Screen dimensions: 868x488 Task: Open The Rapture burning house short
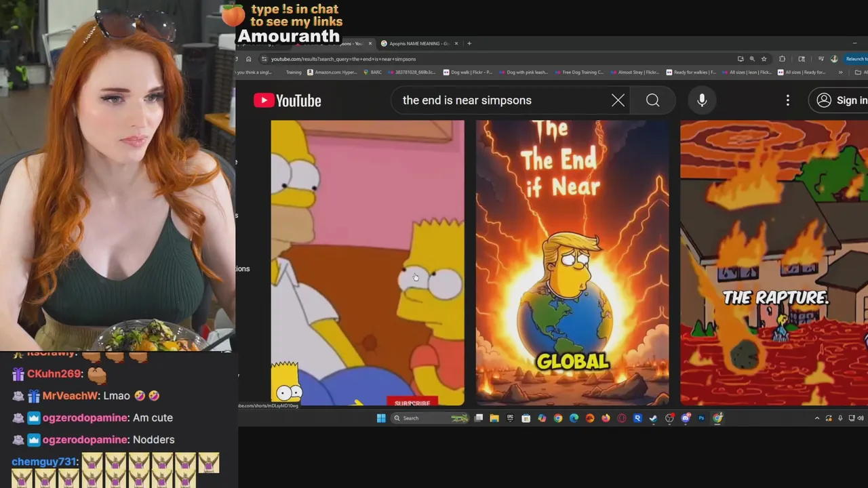click(774, 263)
